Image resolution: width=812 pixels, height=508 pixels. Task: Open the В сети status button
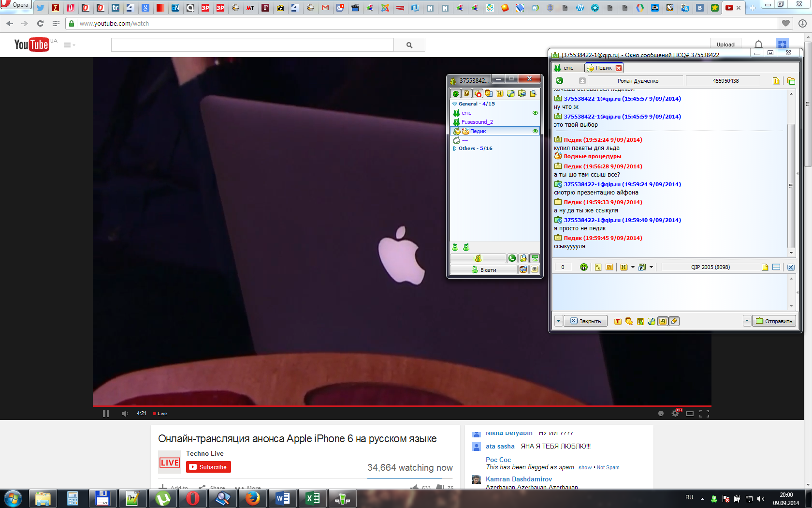point(484,270)
